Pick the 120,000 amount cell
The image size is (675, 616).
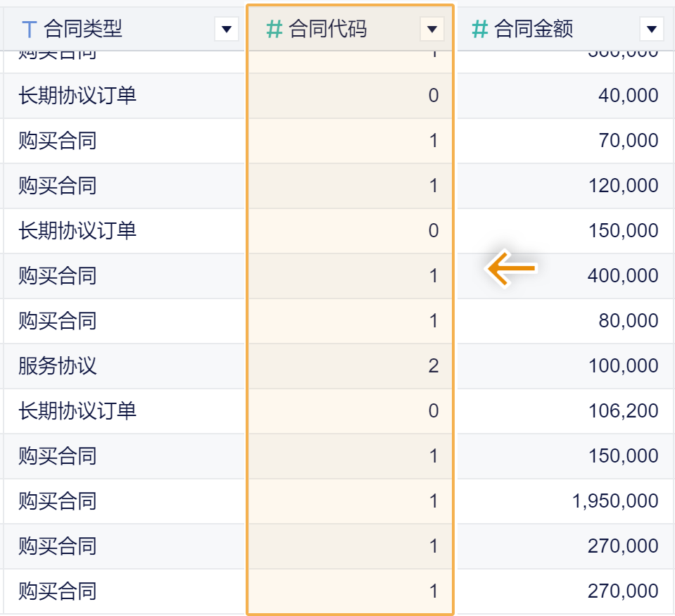(623, 186)
